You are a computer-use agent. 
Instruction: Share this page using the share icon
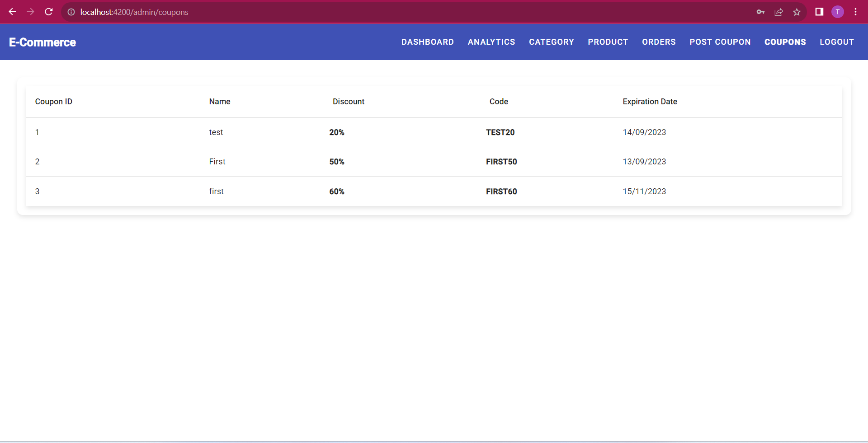pos(778,12)
